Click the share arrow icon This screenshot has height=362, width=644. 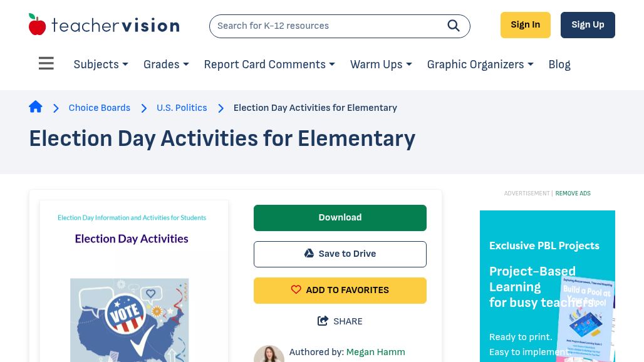(x=323, y=321)
